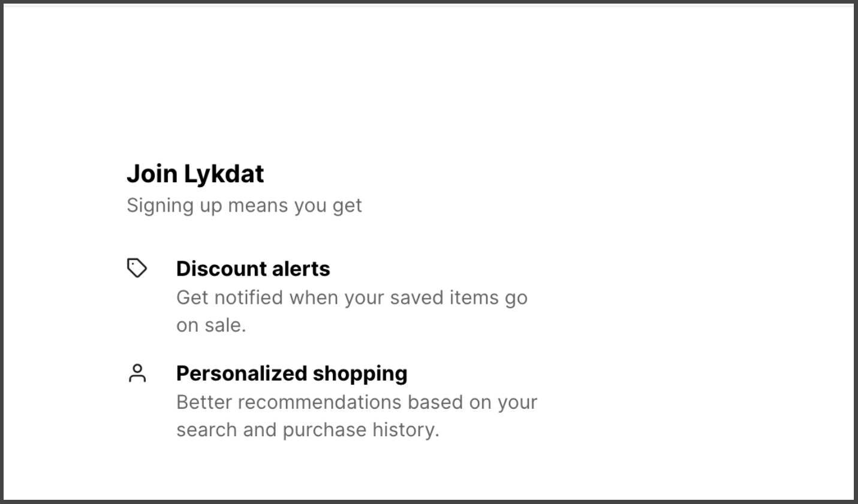Click the word Join in the heading
This screenshot has width=858, height=504.
pos(152,174)
